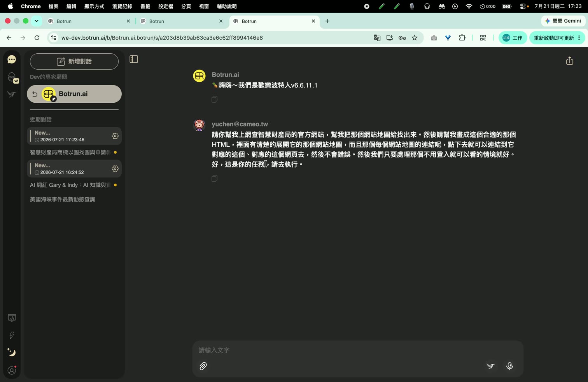The width and height of the screenshot is (588, 382).
Task: Click the hummingbird send icon in input box
Action: [490, 366]
